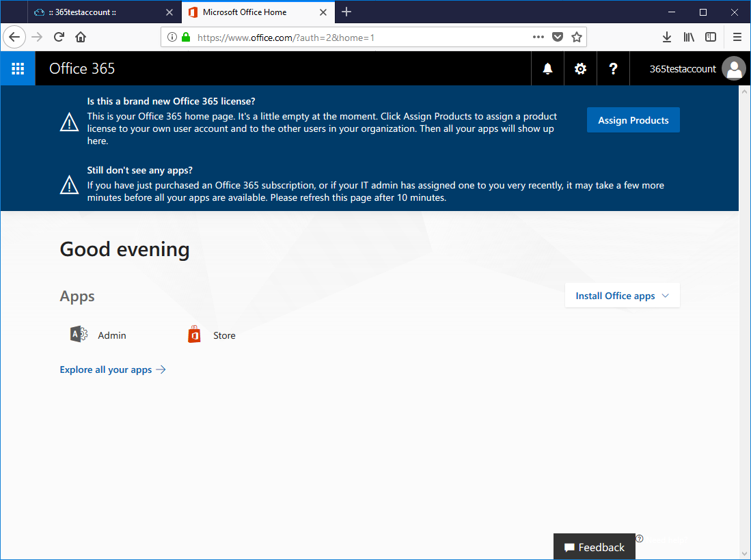
Task: Open the notifications bell
Action: point(547,68)
